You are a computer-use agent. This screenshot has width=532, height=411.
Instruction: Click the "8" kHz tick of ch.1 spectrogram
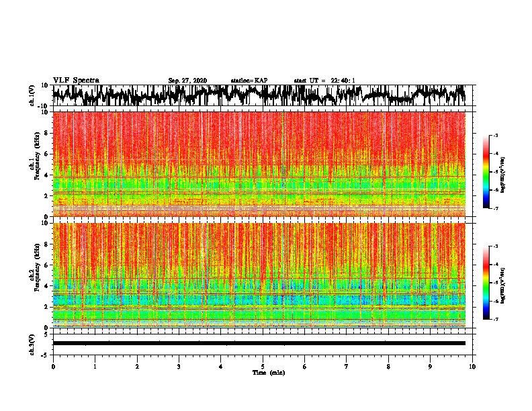coord(47,133)
